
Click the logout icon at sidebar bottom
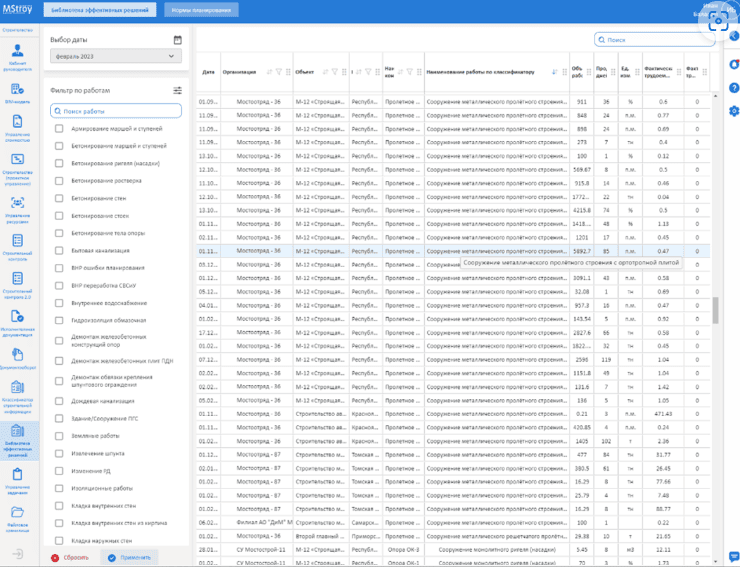click(x=17, y=554)
